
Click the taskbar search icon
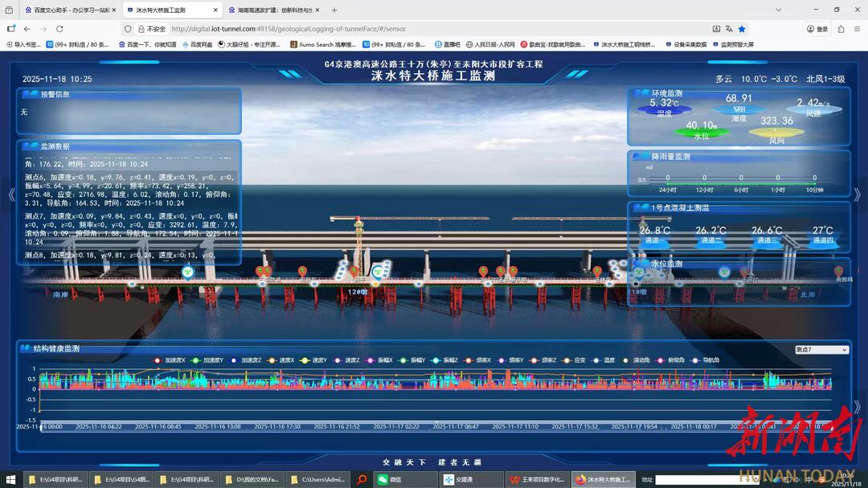(362, 479)
